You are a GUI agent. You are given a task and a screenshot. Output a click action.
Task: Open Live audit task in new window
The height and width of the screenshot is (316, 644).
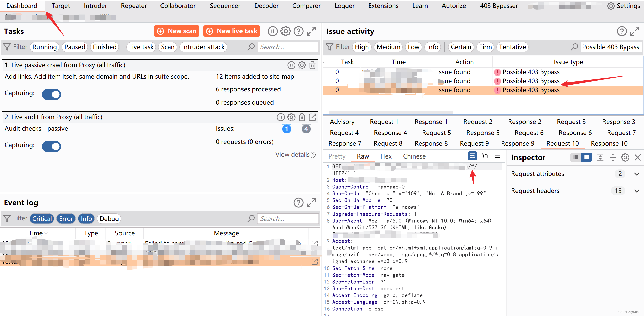pos(312,117)
